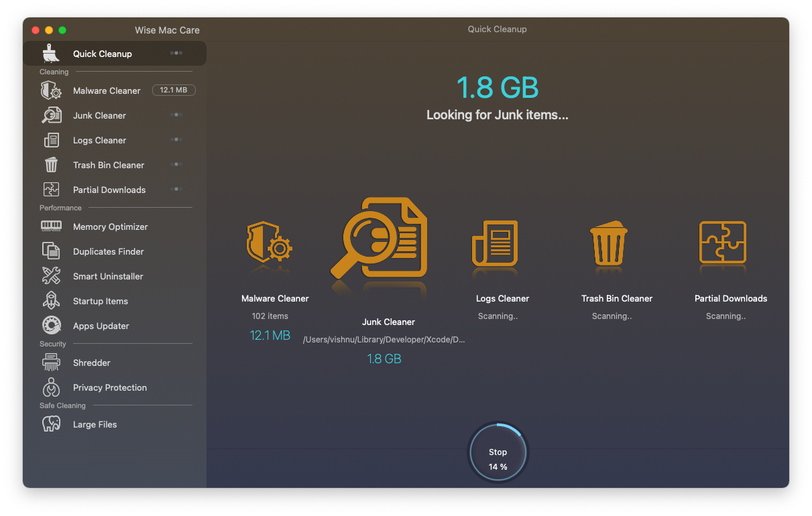This screenshot has height=516, width=812.
Task: Click the Duplicates Finder icon
Action: coord(51,251)
